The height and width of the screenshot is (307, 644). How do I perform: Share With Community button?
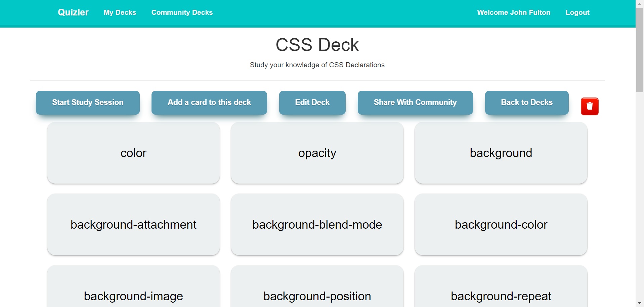pos(415,103)
